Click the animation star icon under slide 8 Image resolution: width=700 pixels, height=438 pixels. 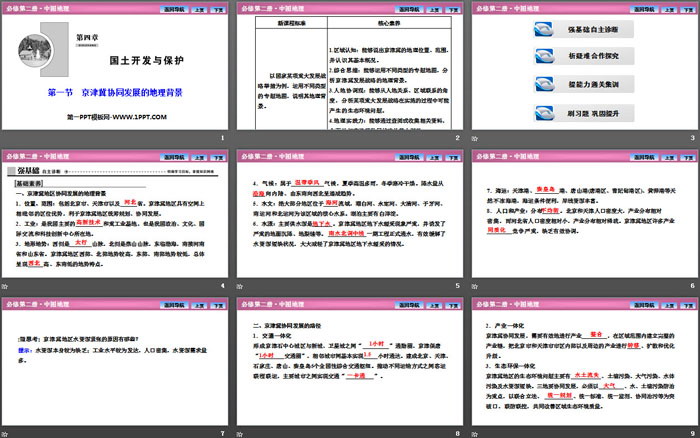coord(240,434)
